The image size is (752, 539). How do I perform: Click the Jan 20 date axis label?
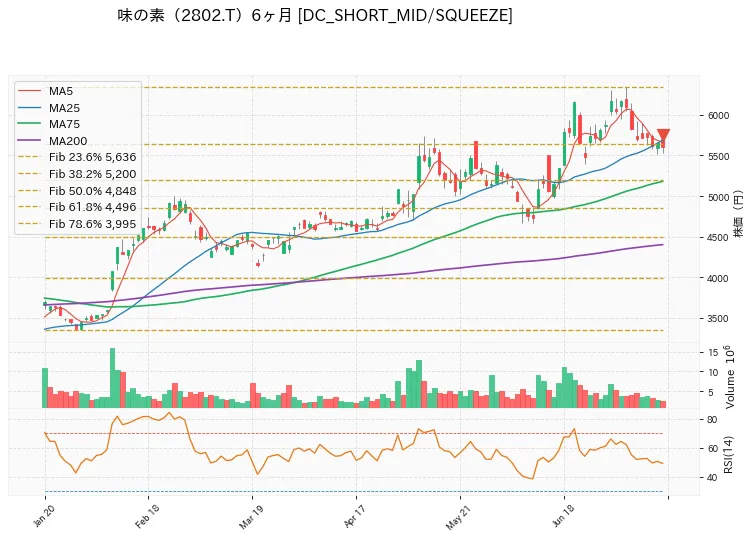coord(43,516)
